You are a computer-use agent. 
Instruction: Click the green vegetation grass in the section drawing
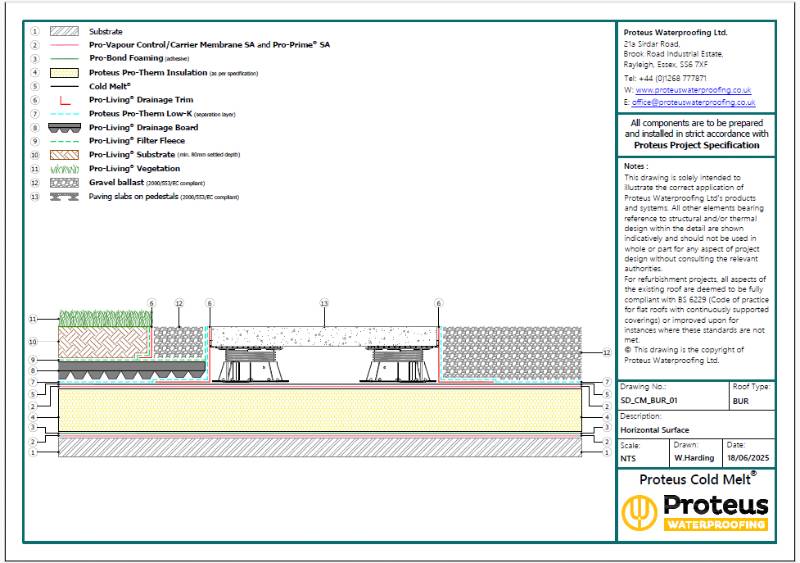pos(105,319)
